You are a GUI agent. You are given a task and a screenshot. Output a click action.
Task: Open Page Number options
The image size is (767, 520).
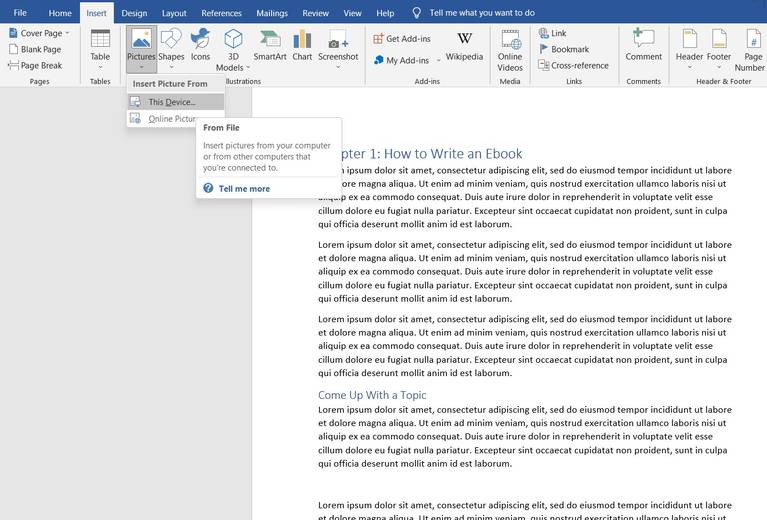coord(751,50)
